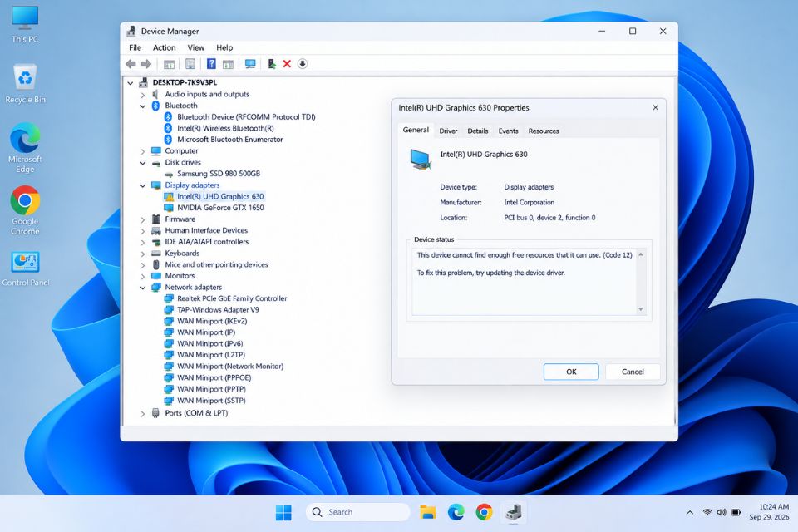Image resolution: width=798 pixels, height=532 pixels.
Task: Close the UHD Graphics 630 Properties dialog
Action: pyautogui.click(x=656, y=107)
